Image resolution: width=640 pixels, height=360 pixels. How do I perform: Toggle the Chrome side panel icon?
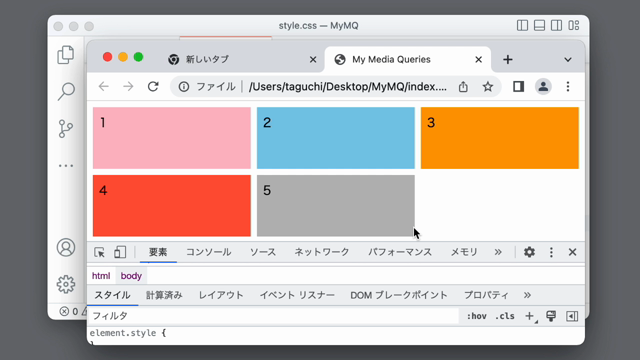518,87
